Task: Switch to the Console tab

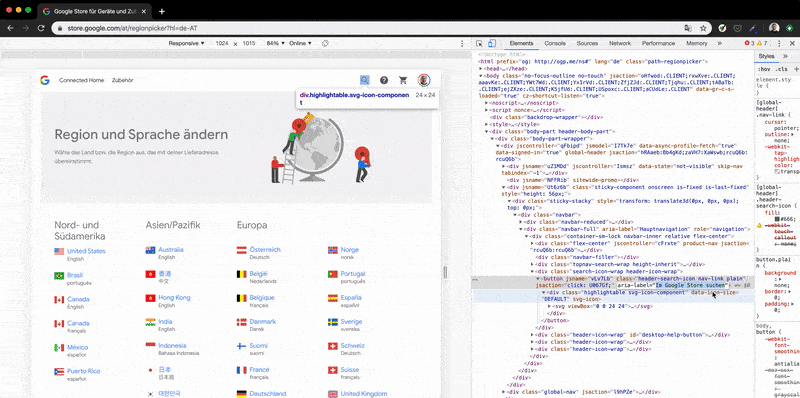Action: point(555,44)
